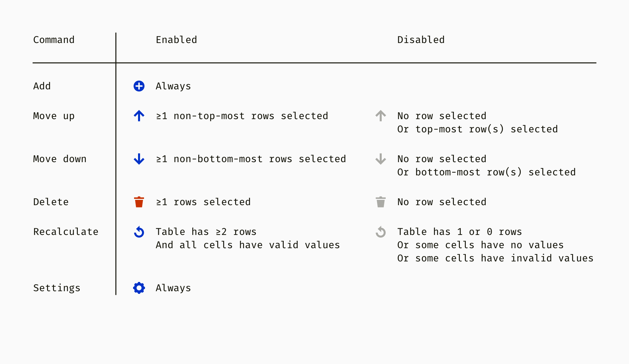This screenshot has width=629, height=364.
Task: Click 'Or top-most row(s) selected' text
Action: (477, 129)
